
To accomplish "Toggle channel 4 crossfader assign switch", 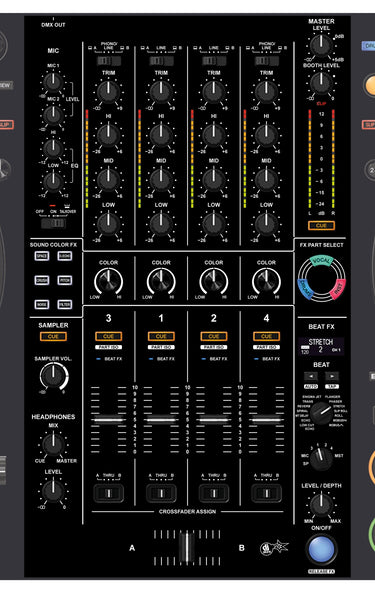I will 266,493.
